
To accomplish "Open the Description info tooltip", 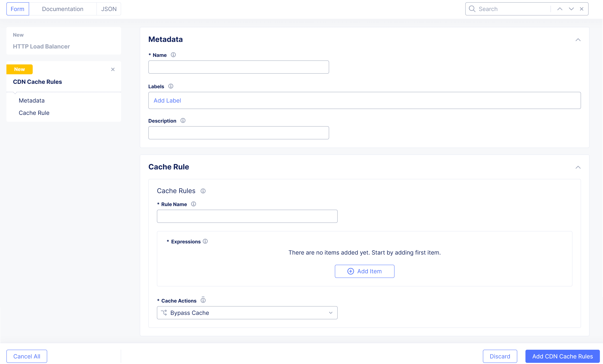I will (183, 120).
